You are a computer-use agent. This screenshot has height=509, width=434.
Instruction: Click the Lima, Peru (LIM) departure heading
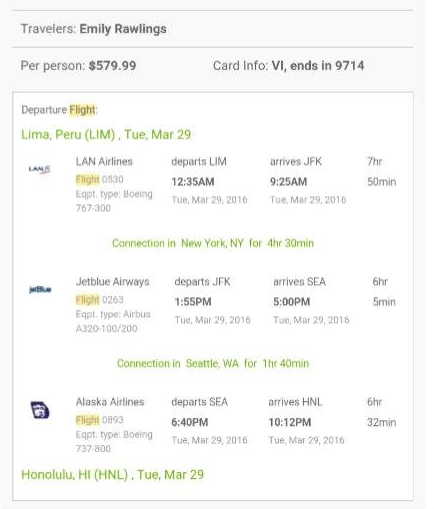click(106, 135)
